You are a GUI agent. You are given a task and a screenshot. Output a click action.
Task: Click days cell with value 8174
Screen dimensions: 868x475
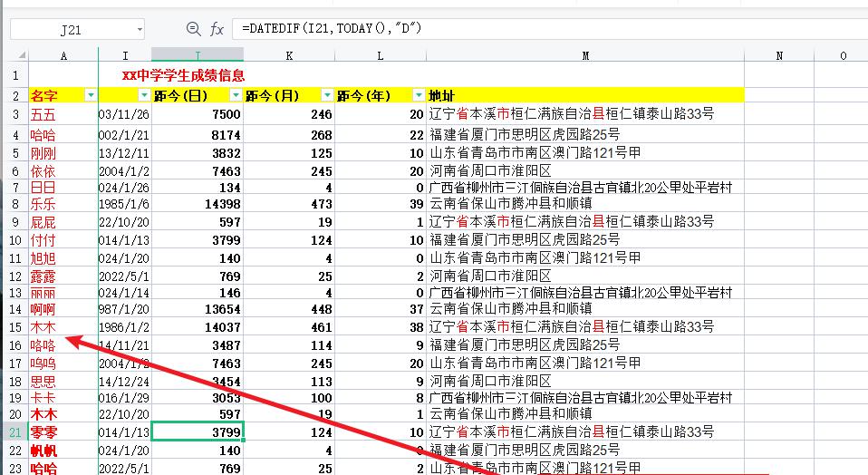click(198, 134)
